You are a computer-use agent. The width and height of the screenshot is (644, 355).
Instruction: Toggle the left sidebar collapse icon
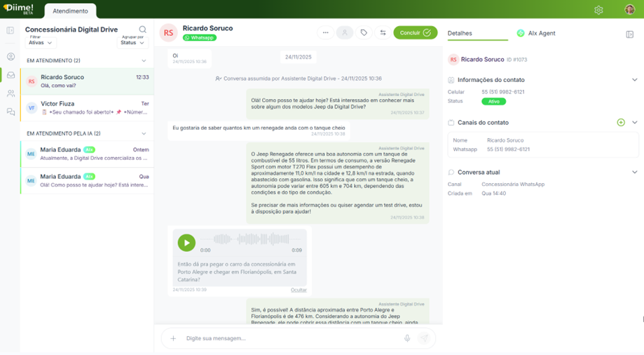coord(11,30)
